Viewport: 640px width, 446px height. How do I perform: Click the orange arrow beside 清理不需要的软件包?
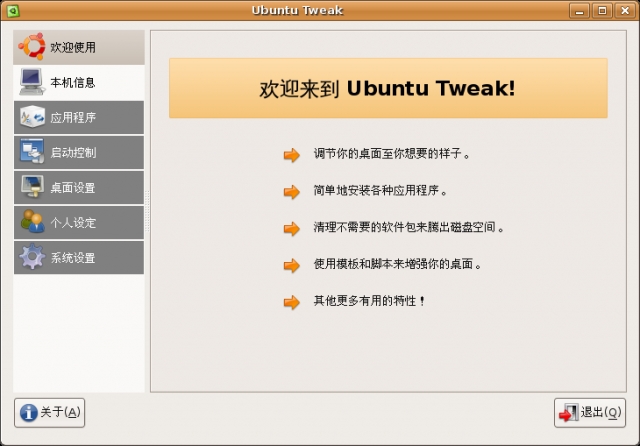point(292,229)
